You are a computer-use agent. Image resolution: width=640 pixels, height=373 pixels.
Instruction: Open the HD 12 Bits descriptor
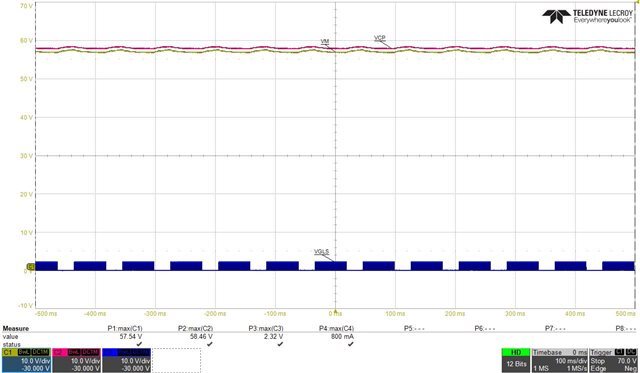(x=516, y=360)
